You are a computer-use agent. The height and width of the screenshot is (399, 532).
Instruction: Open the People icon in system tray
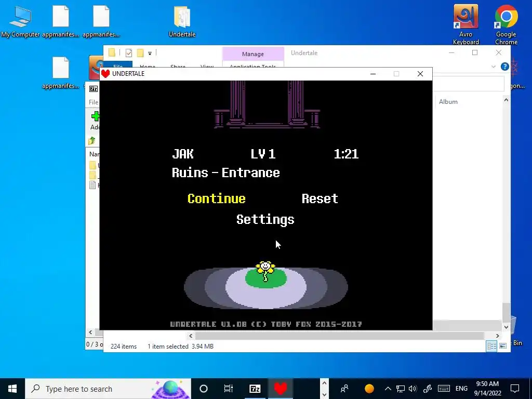tap(344, 389)
